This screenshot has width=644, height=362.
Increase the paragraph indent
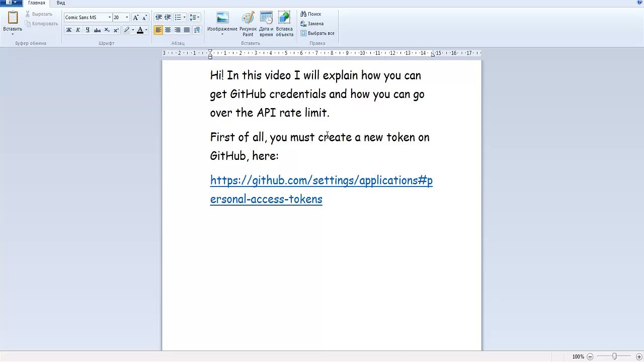tap(168, 18)
